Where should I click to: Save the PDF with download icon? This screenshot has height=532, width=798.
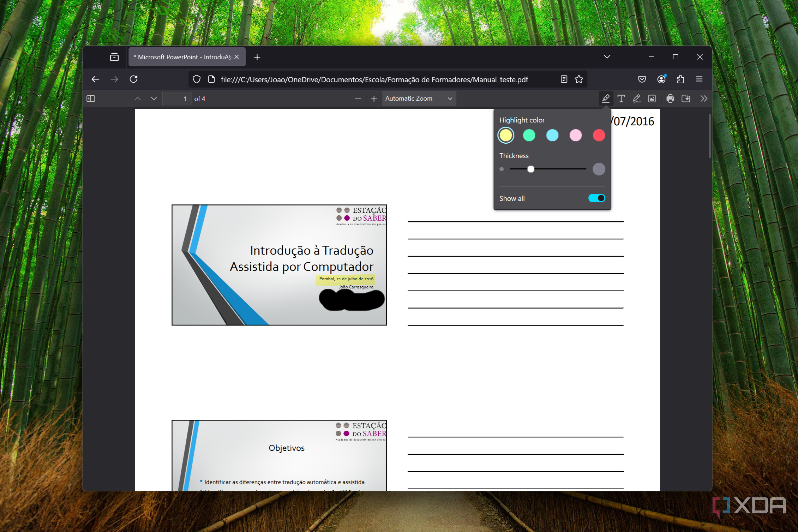tap(686, 98)
